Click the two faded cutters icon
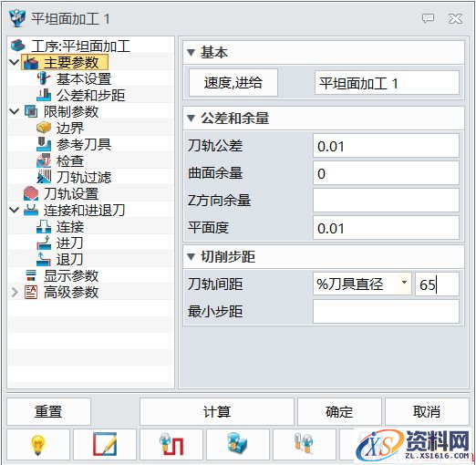Screen dimensions: 476x465 point(305,445)
